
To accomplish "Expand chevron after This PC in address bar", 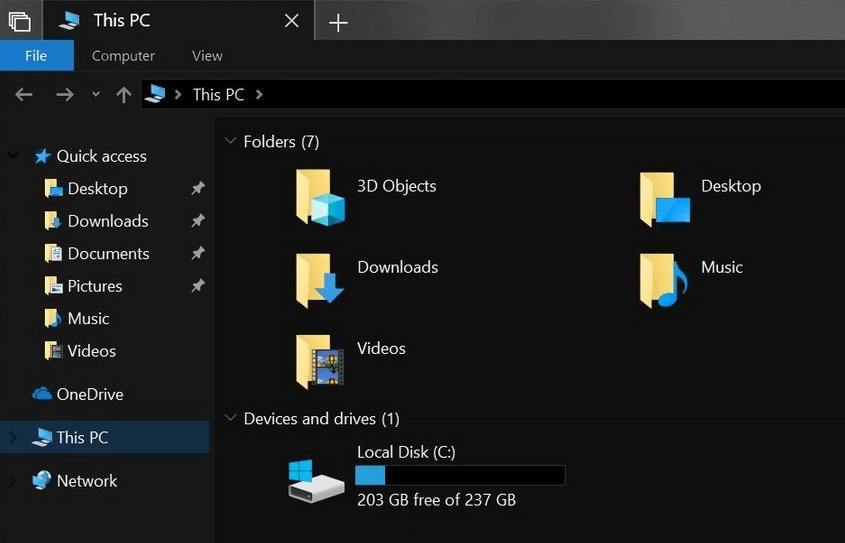I will pyautogui.click(x=259, y=95).
